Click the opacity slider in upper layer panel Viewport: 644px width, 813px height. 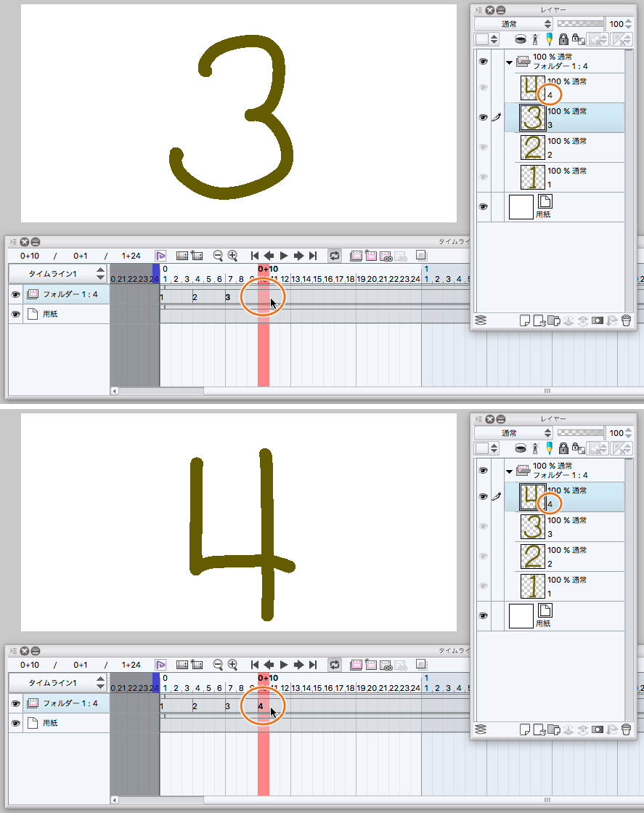click(580, 24)
